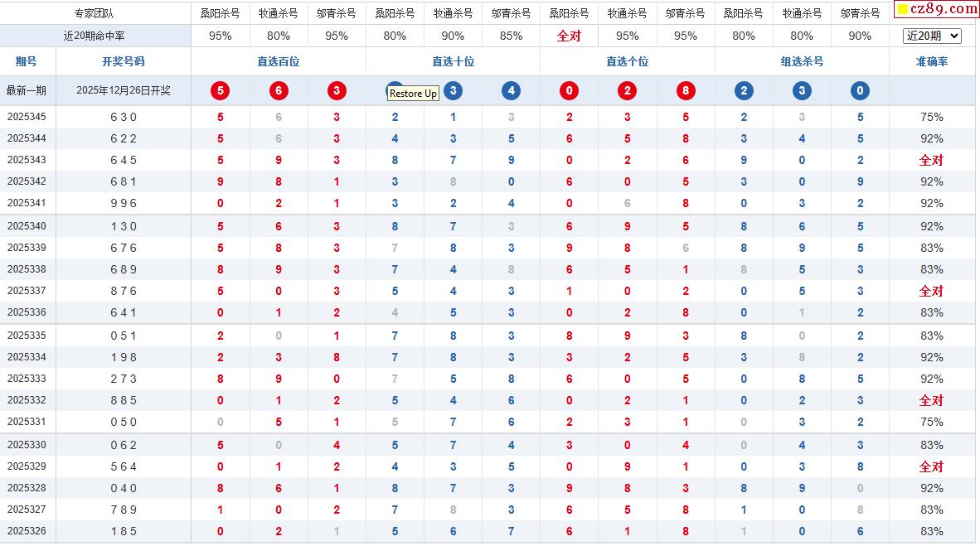
Task: Select issue number 2025328
Action: coord(27,488)
